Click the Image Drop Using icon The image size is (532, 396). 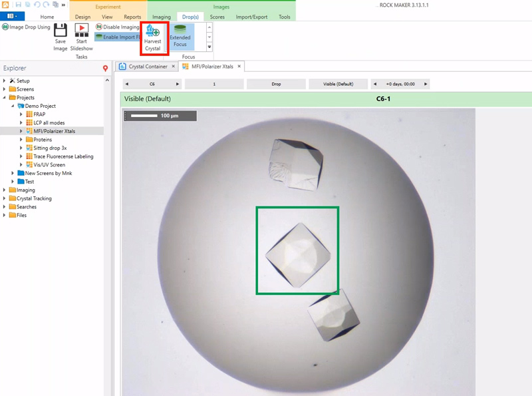coord(5,27)
